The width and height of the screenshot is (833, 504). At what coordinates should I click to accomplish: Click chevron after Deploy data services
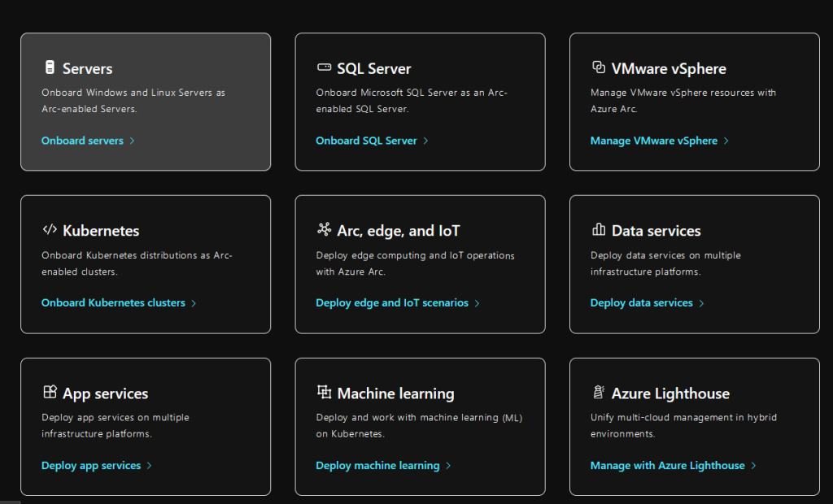[702, 303]
